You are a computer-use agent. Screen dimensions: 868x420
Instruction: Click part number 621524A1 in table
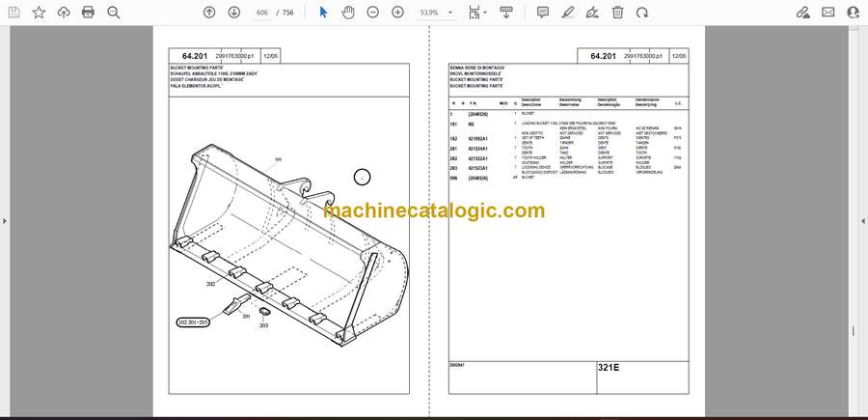click(x=477, y=149)
